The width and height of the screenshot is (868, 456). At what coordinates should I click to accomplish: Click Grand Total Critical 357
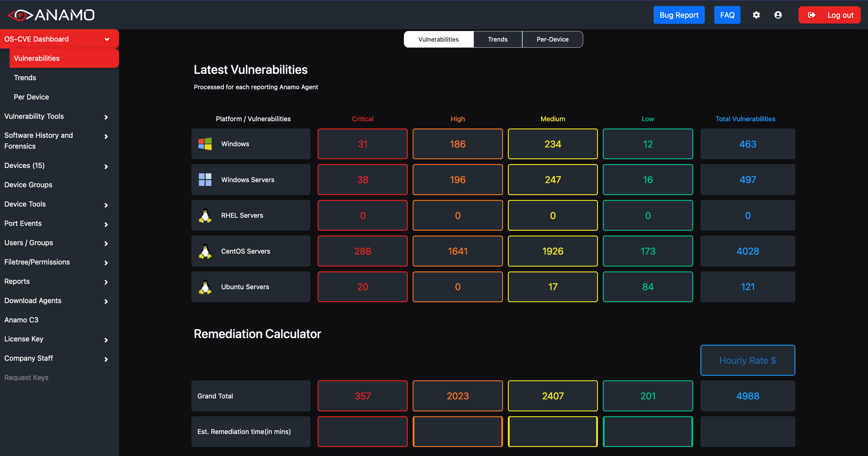point(363,396)
